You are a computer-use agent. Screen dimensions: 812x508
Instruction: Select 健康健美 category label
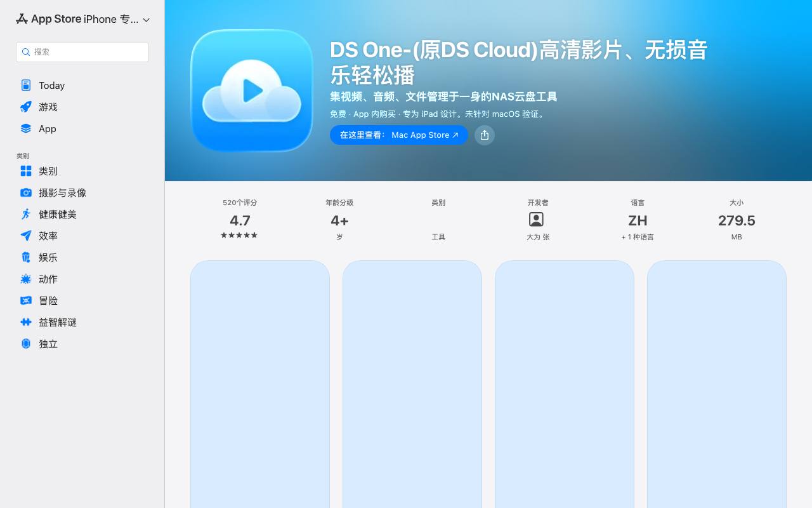(x=58, y=214)
